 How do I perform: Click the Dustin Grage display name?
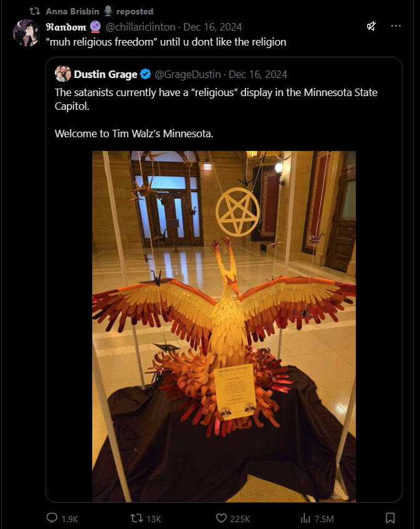(x=105, y=74)
